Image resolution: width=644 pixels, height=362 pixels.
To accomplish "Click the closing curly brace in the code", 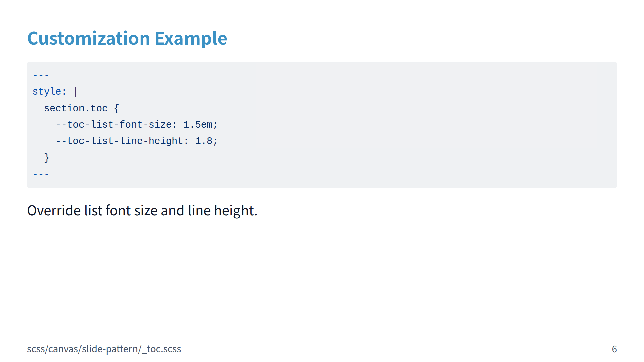I will 47,158.
